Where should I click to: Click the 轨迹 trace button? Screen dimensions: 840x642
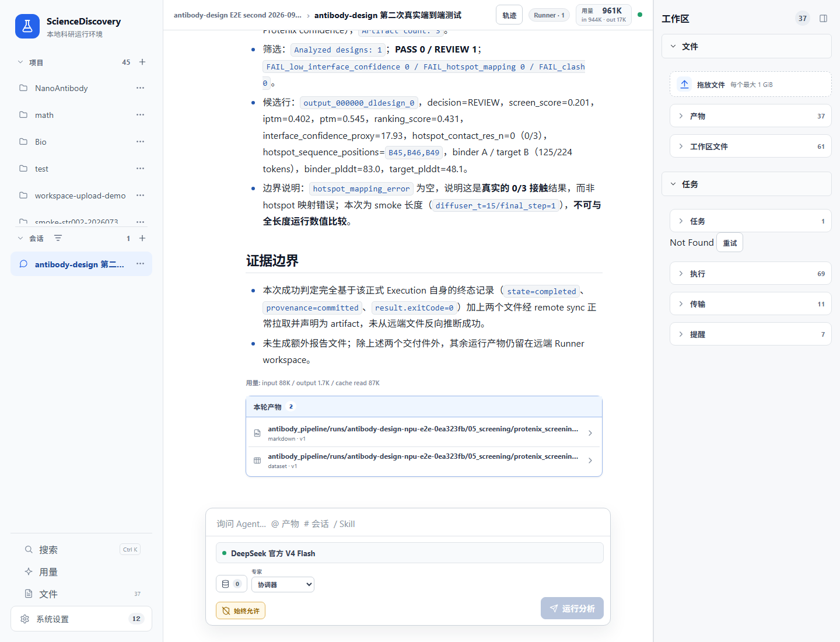point(509,15)
